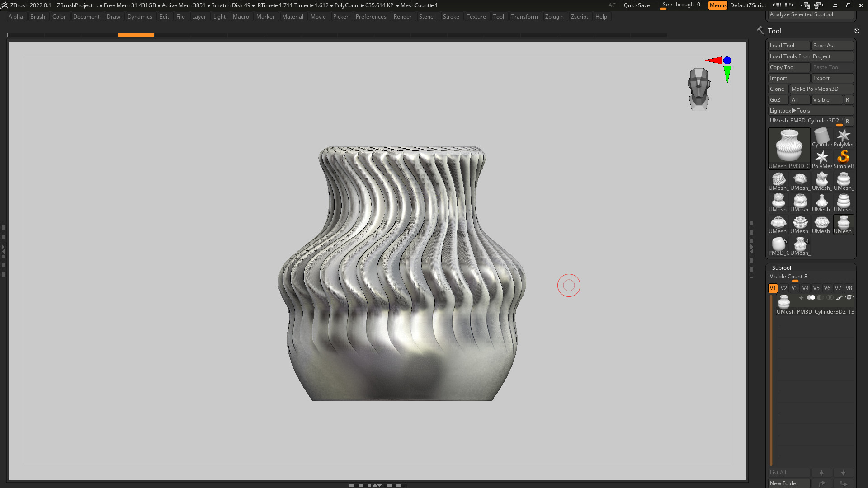This screenshot has width=868, height=488.
Task: Click the camera view head orientation icon
Action: 699,89
